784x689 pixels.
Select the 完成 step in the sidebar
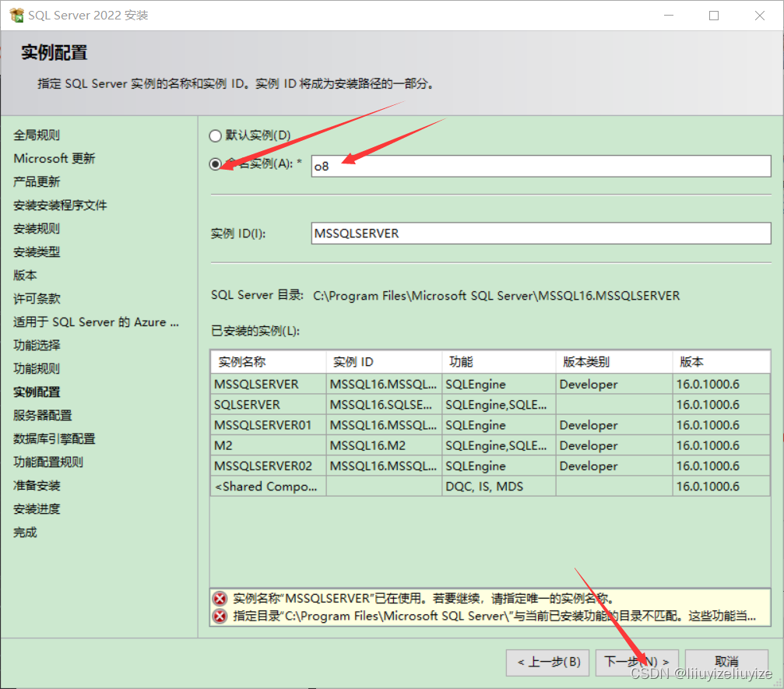tap(25, 533)
